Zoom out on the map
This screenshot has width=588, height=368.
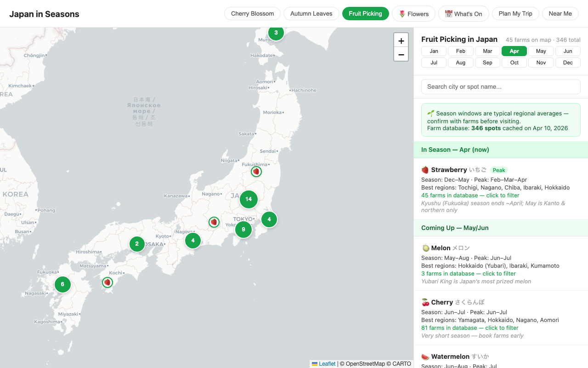tap(401, 54)
